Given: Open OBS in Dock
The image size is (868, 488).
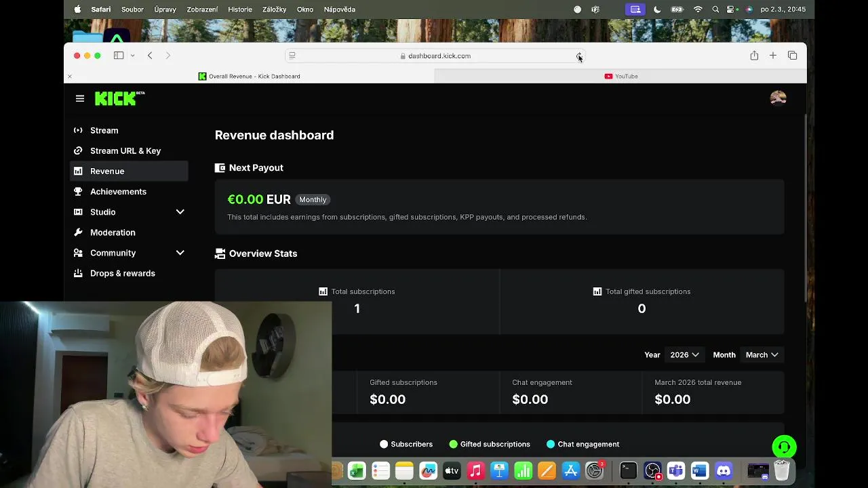Looking at the screenshot, I should (x=652, y=470).
